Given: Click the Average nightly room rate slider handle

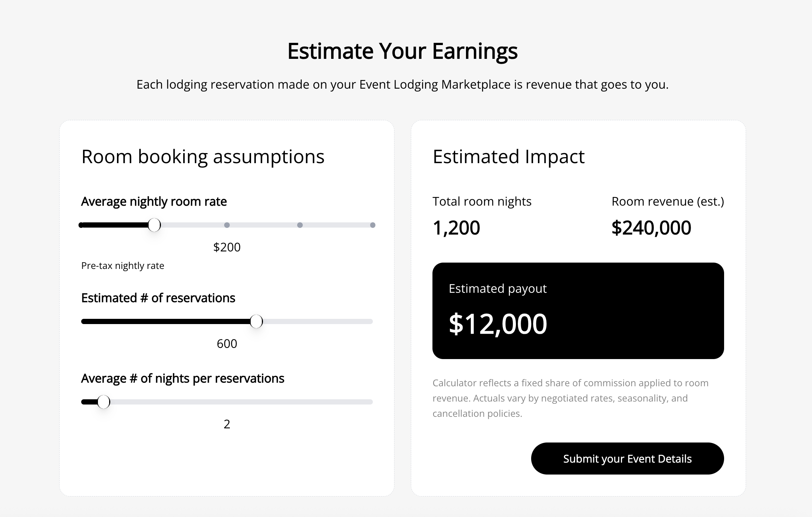Looking at the screenshot, I should coord(154,225).
